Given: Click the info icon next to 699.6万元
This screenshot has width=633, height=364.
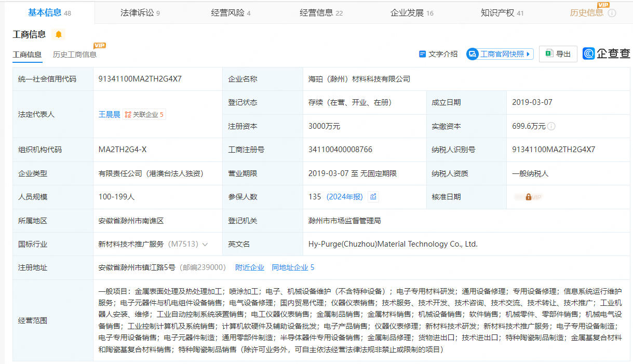Looking at the screenshot, I should point(551,126).
